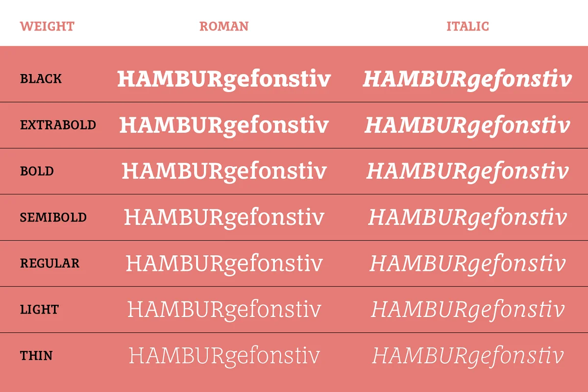Click the Thin roman sample text

click(x=224, y=356)
